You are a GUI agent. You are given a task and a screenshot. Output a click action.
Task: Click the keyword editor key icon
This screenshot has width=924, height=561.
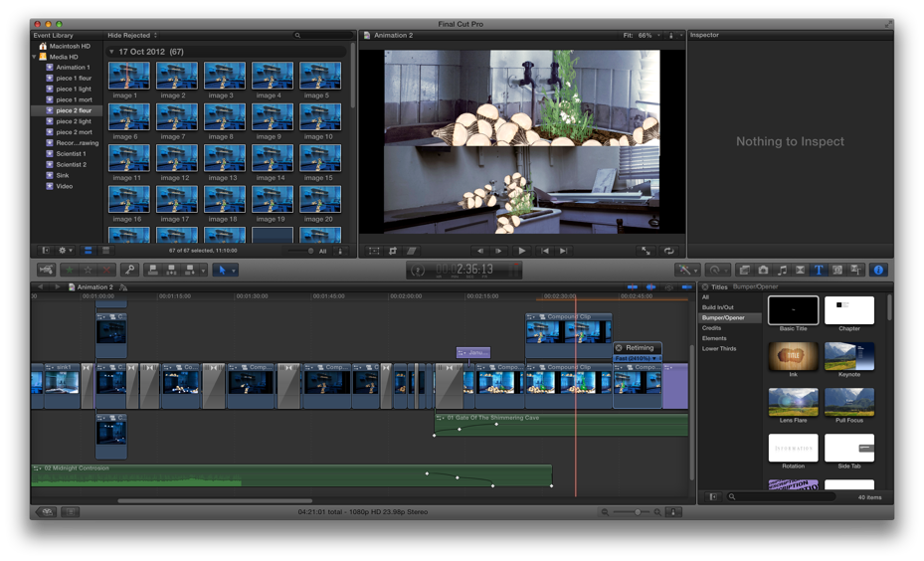129,270
